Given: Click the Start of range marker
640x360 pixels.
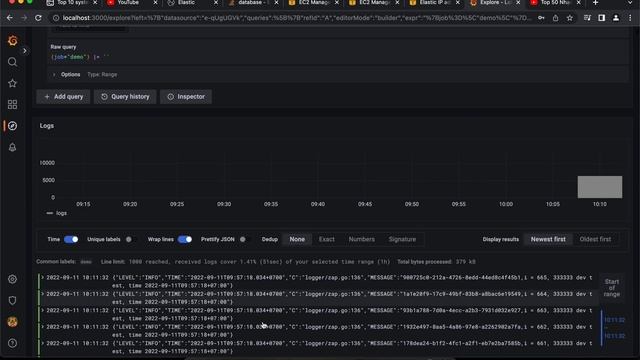Looking at the screenshot, I should coord(611,288).
